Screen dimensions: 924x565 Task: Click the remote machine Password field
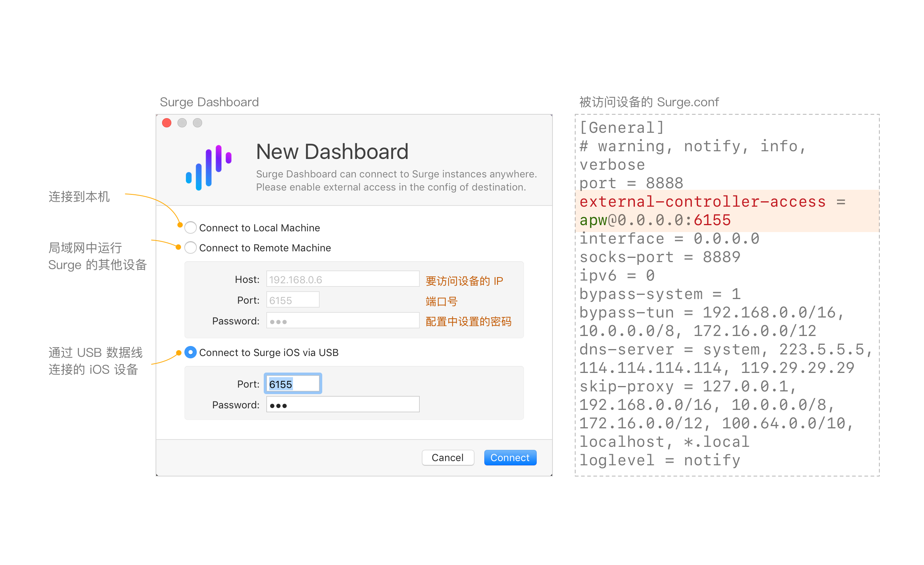coord(342,320)
